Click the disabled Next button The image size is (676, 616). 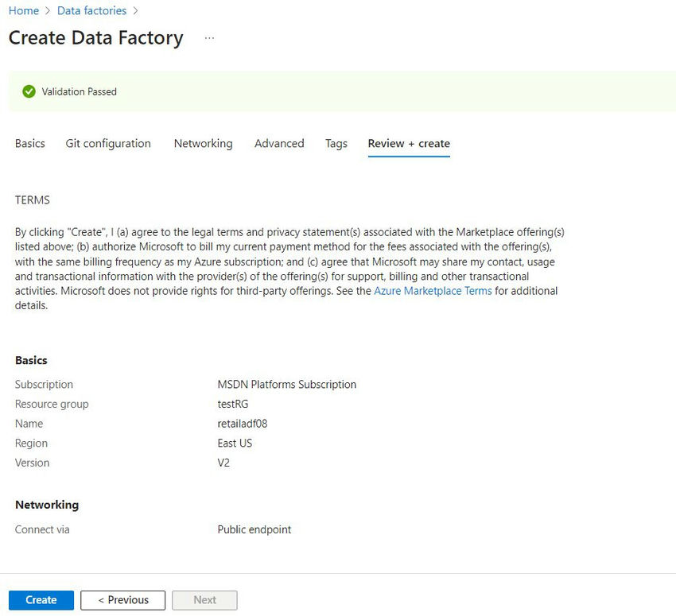click(x=204, y=600)
